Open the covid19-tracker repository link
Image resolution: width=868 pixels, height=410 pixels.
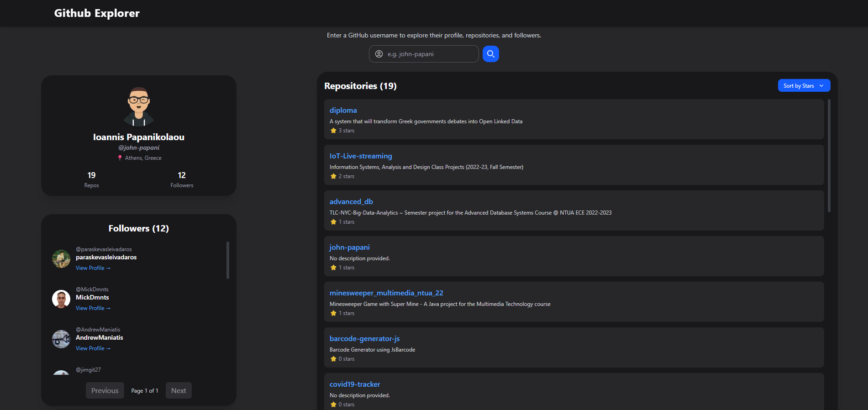tap(355, 384)
